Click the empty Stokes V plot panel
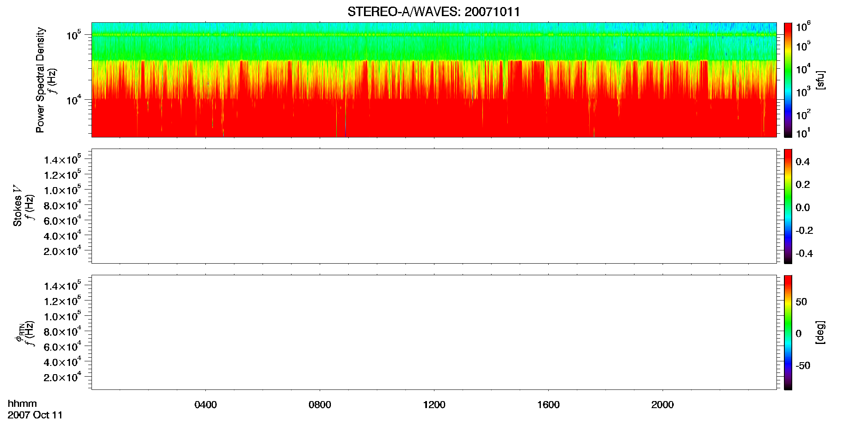 [x=434, y=206]
